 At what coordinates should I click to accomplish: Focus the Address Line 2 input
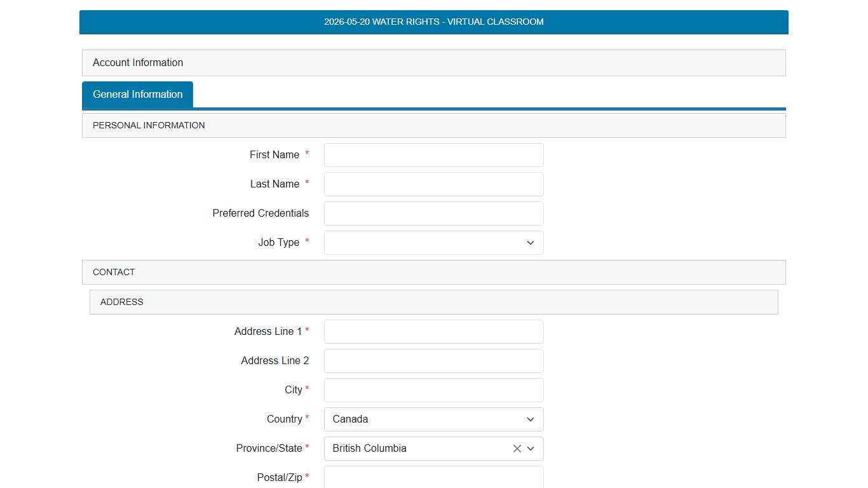(433, 361)
